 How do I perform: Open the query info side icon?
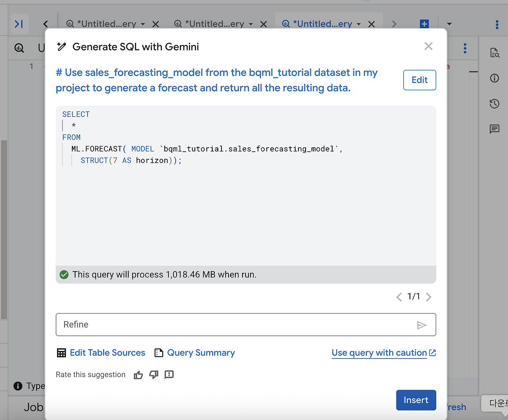[x=495, y=78]
